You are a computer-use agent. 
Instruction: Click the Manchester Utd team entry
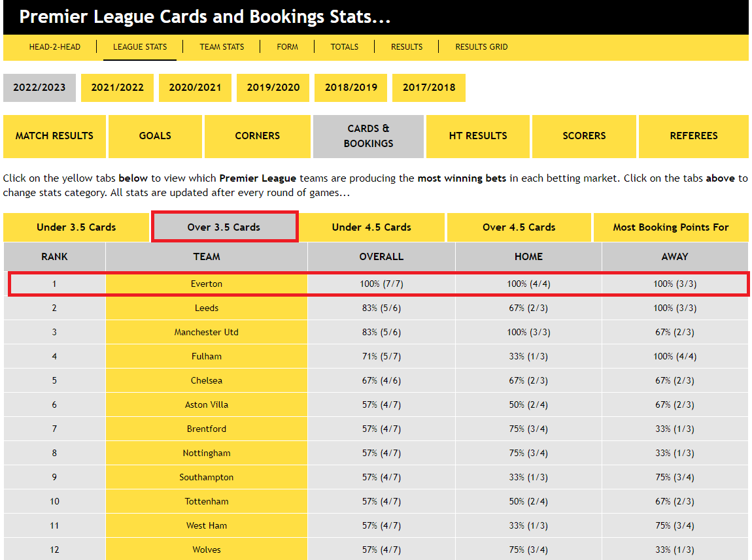pyautogui.click(x=206, y=331)
